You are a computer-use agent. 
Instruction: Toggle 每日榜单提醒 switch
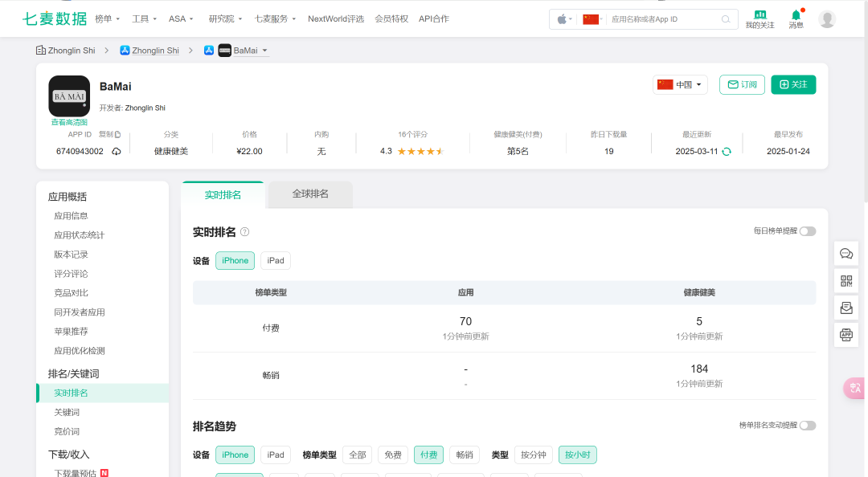coord(808,231)
